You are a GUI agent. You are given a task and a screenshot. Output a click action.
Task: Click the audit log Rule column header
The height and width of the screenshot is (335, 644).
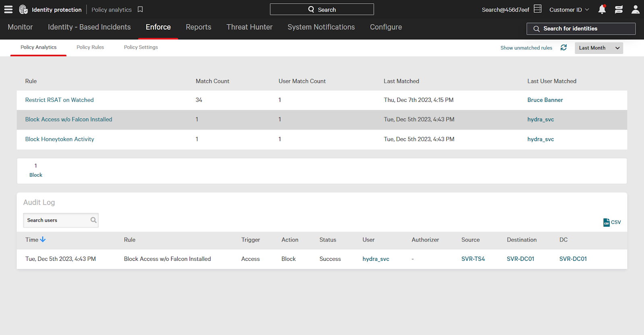[130, 240]
